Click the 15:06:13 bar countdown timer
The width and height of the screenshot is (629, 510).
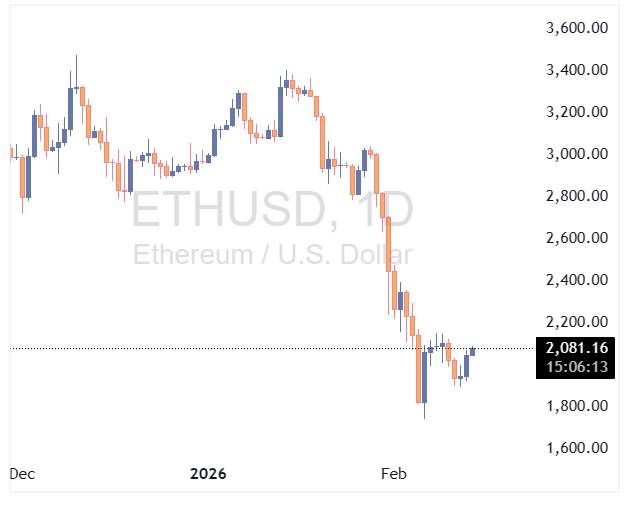[x=579, y=367]
